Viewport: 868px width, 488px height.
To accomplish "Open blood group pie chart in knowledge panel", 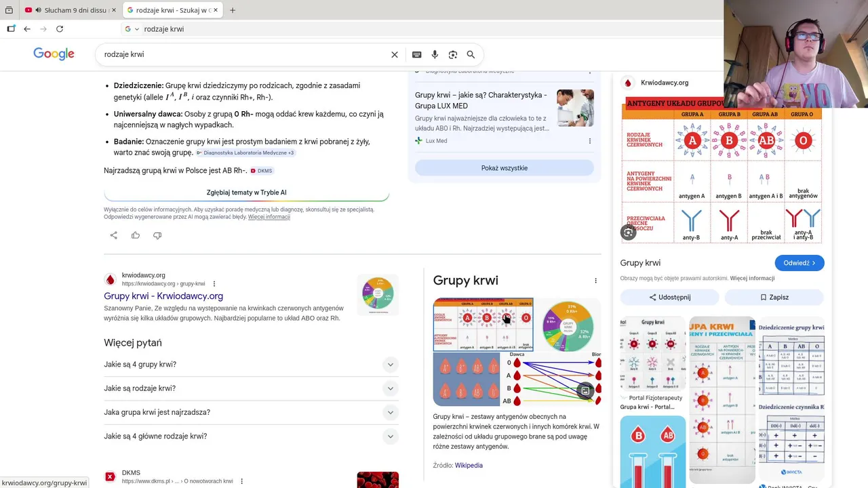I will click(x=568, y=325).
